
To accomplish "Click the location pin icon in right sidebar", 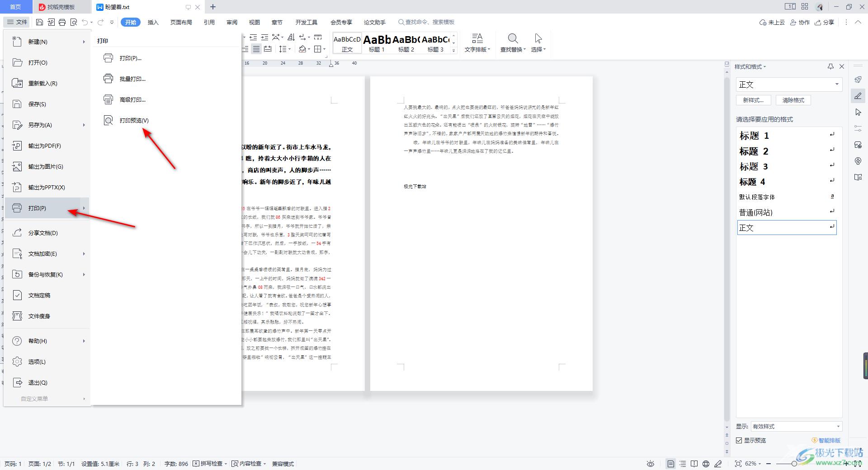I will click(x=858, y=161).
